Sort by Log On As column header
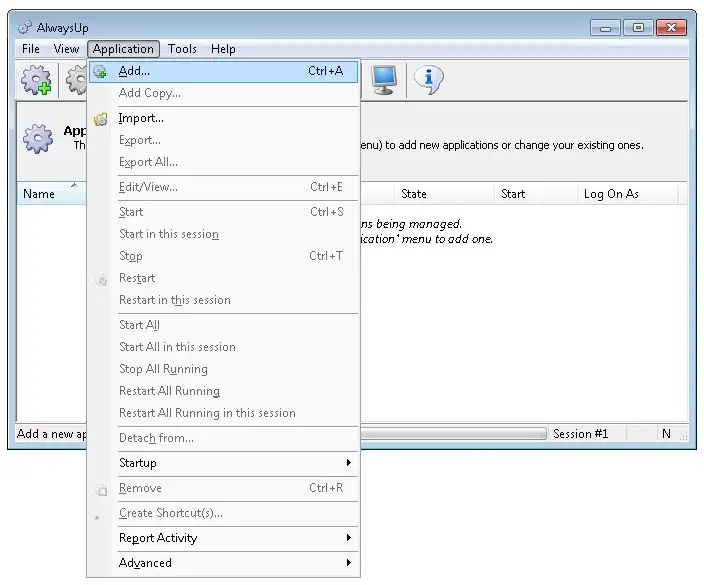Image resolution: width=704 pixels, height=585 pixels. [x=627, y=194]
